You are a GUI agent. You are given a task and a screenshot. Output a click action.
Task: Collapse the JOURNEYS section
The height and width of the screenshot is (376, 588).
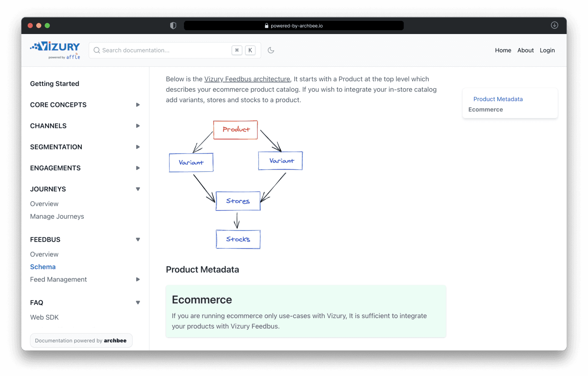click(x=138, y=189)
